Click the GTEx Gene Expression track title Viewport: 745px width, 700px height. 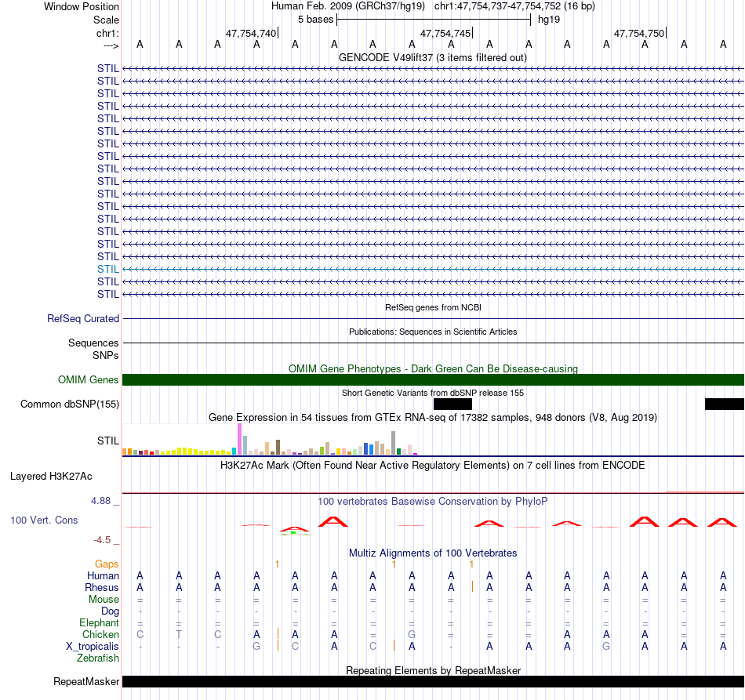click(433, 418)
